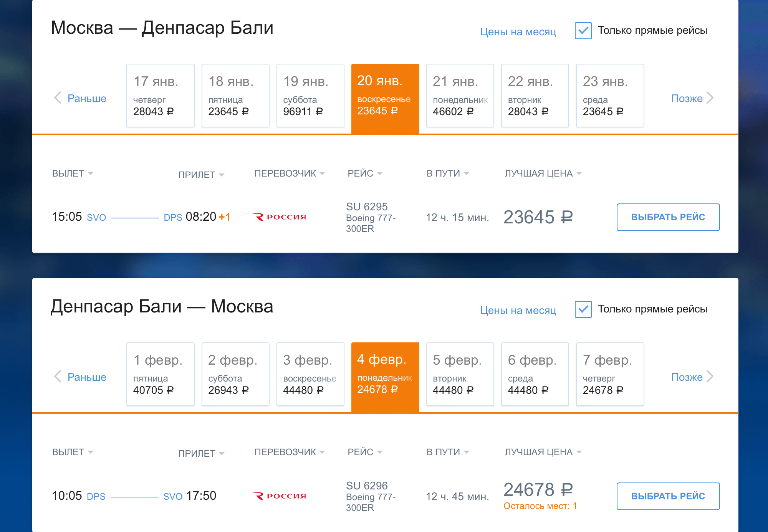Image resolution: width=768 pixels, height=532 pixels.
Task: Click the Россия airline logo for SU 6295
Action: click(x=280, y=217)
